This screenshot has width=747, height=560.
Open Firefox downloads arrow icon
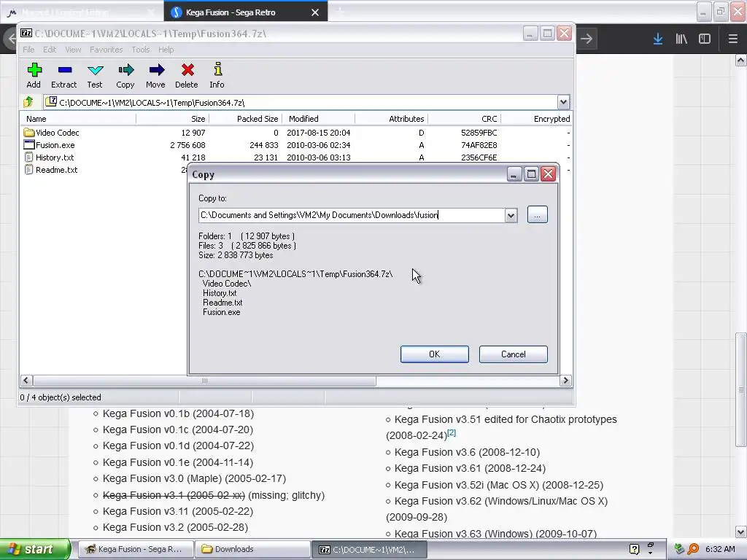pos(658,39)
